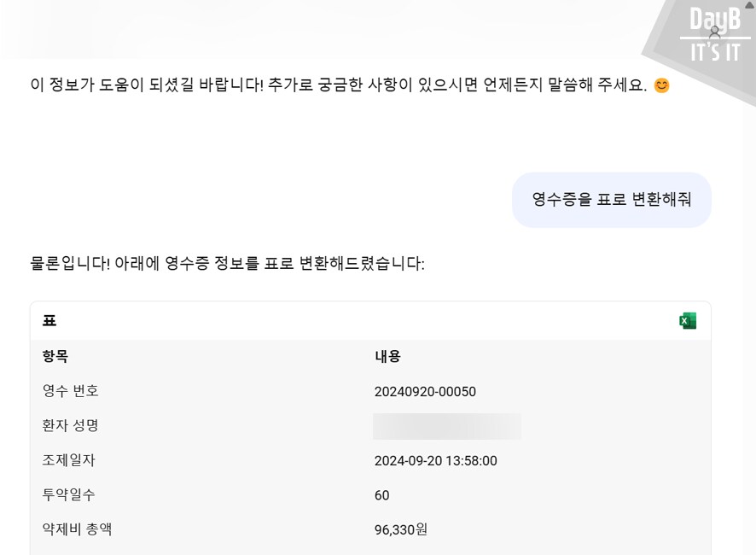
Task: Download the table as an Excel file
Action: 688,319
